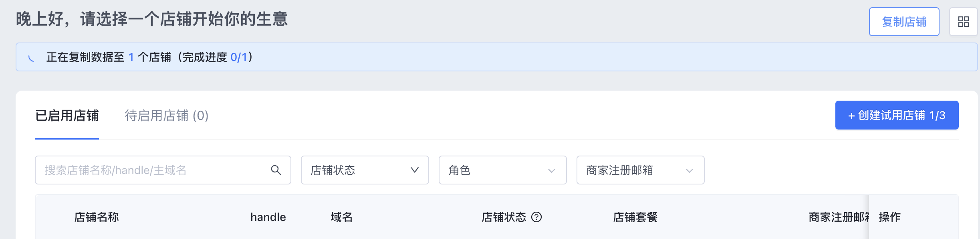Switch to the 待启用店铺 (0) tab
The image size is (980, 239).
pyautogui.click(x=167, y=115)
